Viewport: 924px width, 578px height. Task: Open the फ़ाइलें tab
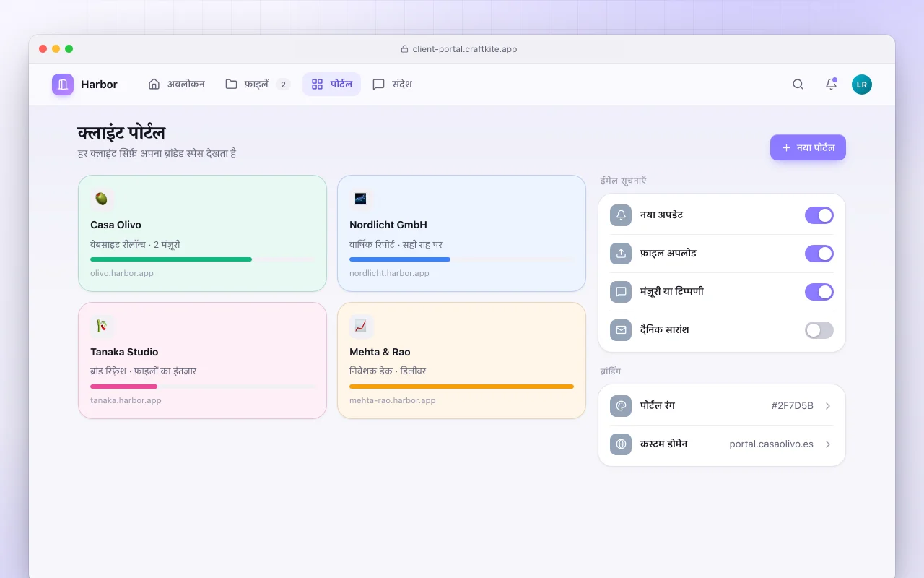click(x=258, y=85)
